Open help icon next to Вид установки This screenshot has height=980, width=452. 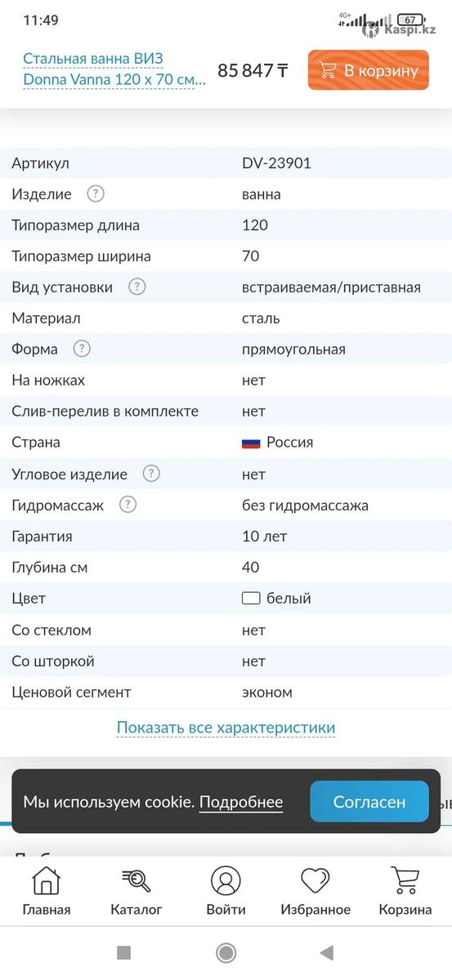pos(137,287)
